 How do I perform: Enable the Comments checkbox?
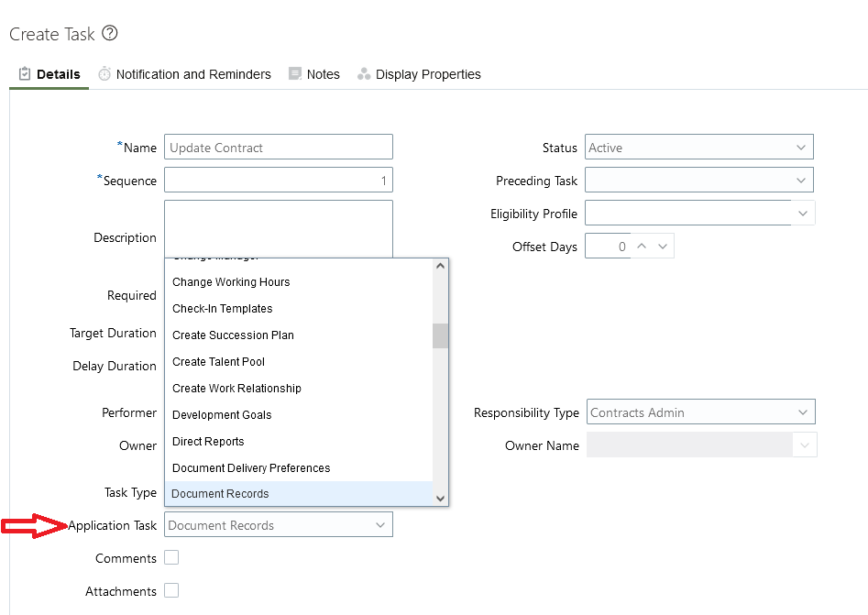(171, 557)
